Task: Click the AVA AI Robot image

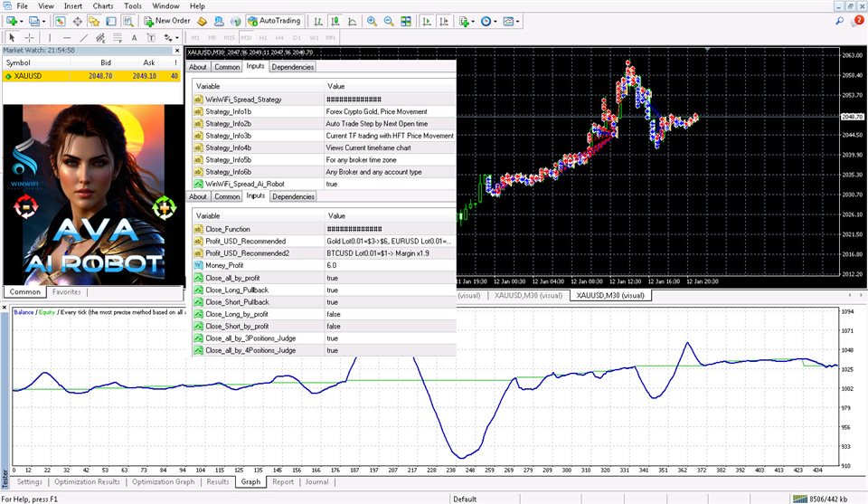Action: pyautogui.click(x=93, y=195)
